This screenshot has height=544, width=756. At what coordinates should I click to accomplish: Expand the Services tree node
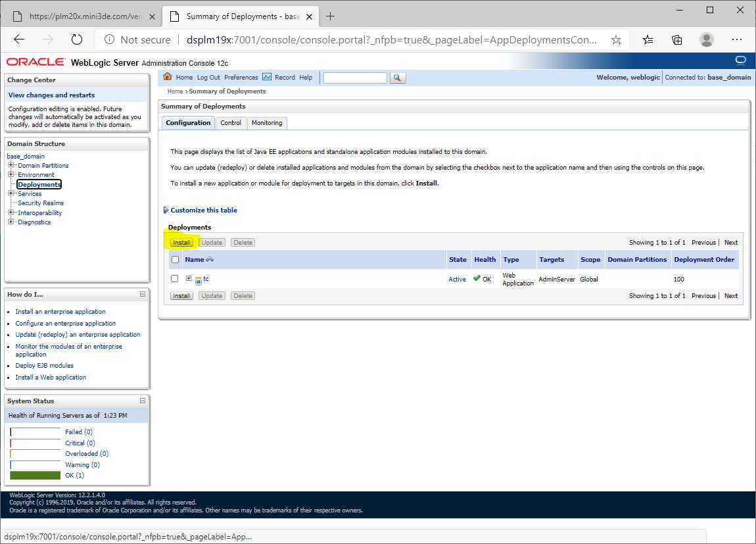[11, 193]
